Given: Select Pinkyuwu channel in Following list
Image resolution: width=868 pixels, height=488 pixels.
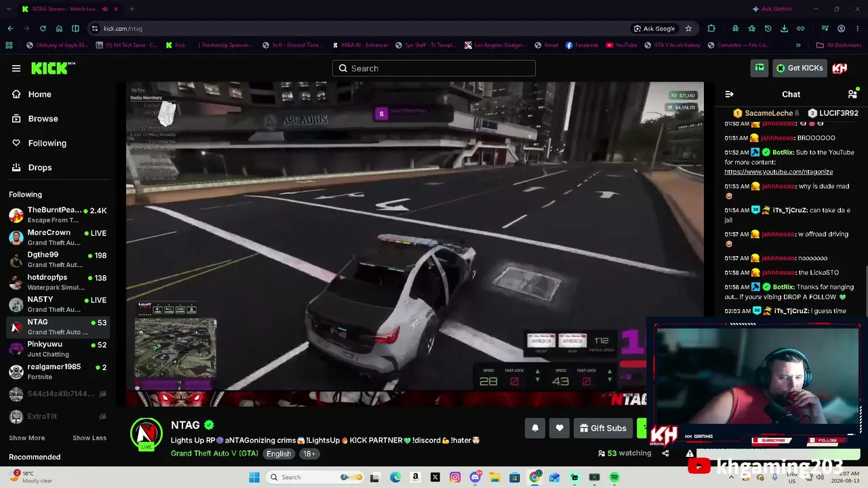Looking at the screenshot, I should point(58,348).
